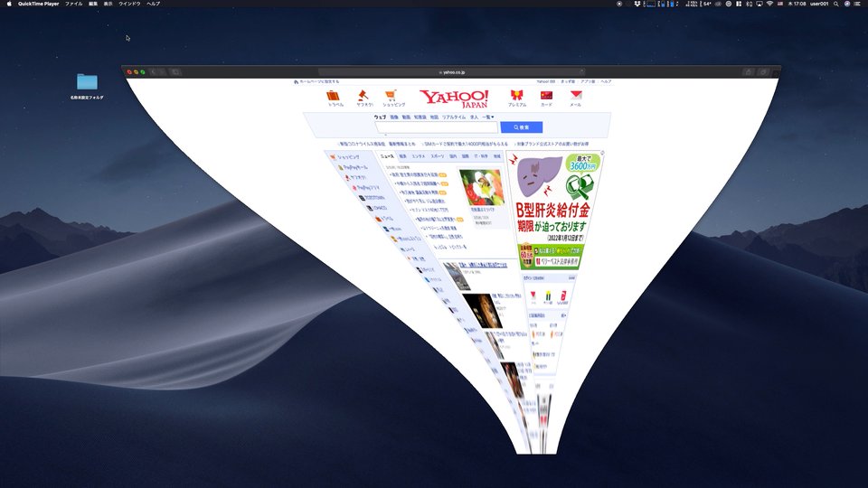868x488 pixels.
Task: Select the 求人 search tab
Action: pos(475,117)
